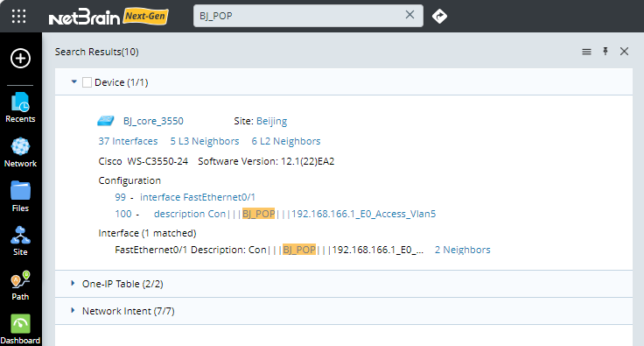This screenshot has width=644, height=346.
Task: Select Software Version: 12.1(22)EA2 text
Action: [x=266, y=161]
